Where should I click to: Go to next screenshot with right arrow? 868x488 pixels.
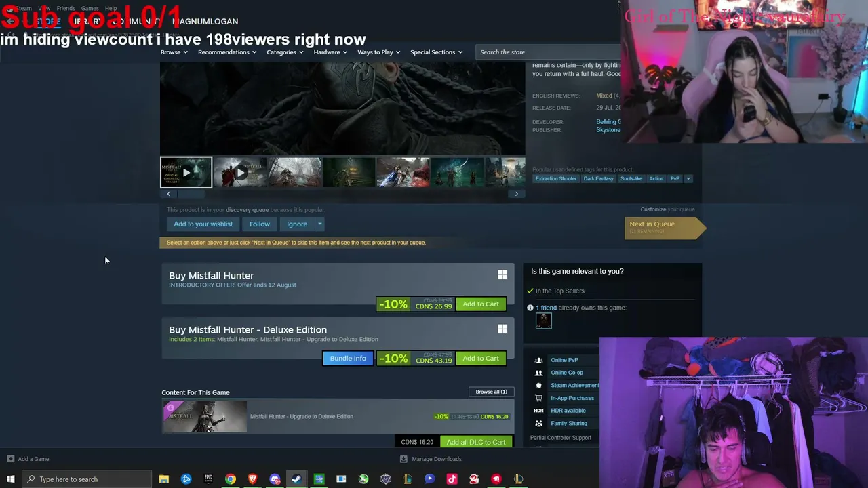click(x=516, y=194)
